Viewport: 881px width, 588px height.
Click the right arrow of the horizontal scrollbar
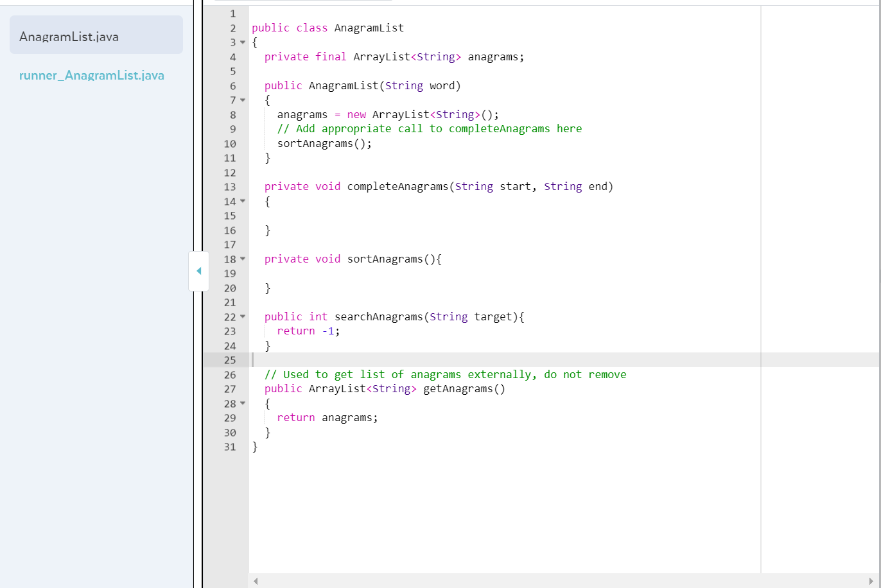pos(871,581)
